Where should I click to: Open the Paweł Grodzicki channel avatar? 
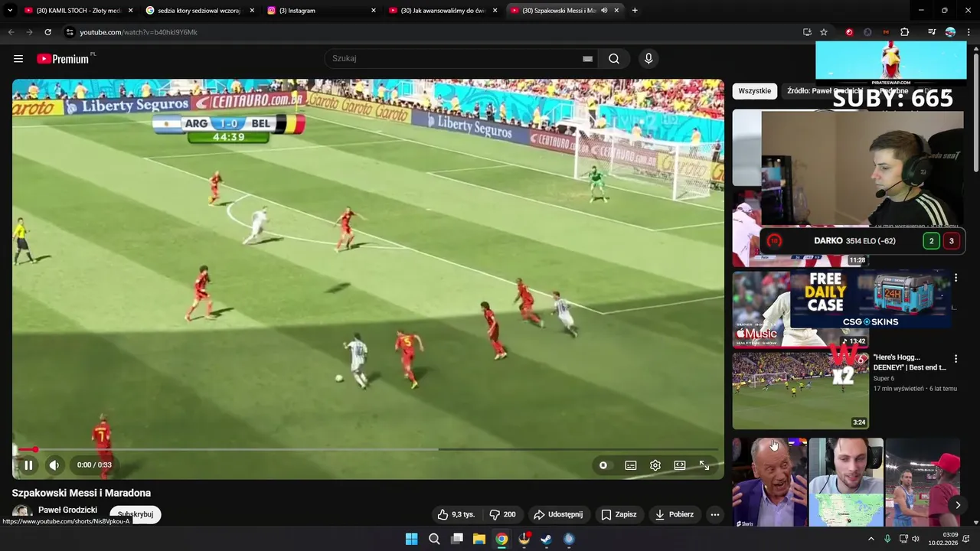21,514
